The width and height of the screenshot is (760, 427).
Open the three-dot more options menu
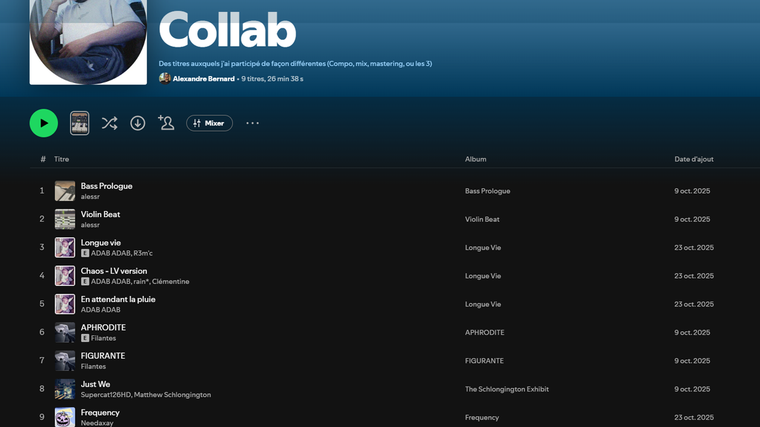[253, 123]
